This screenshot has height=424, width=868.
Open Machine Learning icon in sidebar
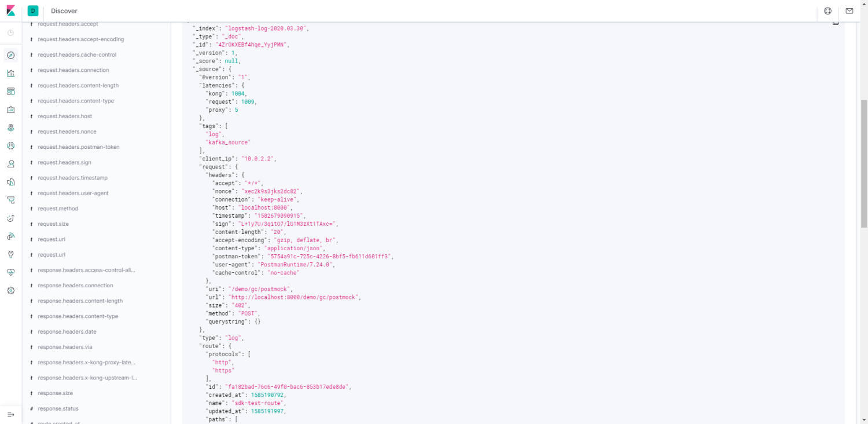10,146
